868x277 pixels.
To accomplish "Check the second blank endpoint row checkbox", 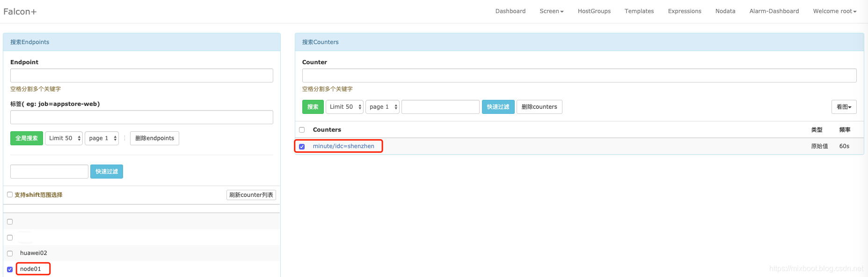I will tap(10, 238).
